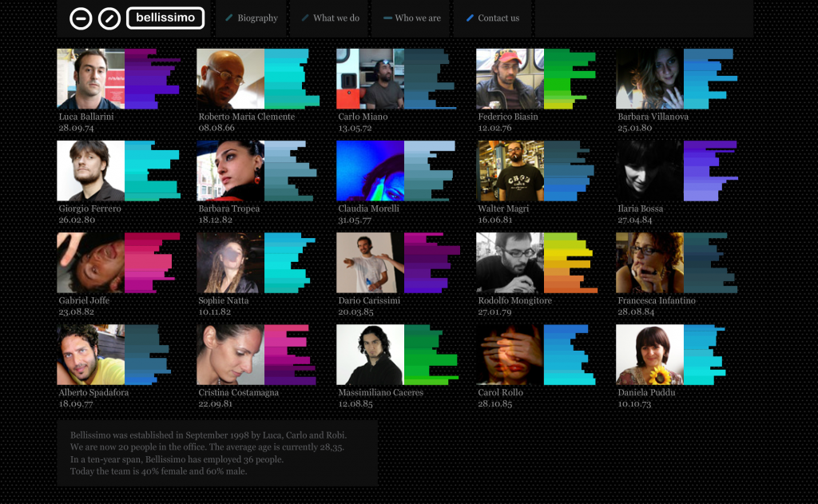Open Daniela Puddu's sunflower photo
The height and width of the screenshot is (504, 818).
649,355
